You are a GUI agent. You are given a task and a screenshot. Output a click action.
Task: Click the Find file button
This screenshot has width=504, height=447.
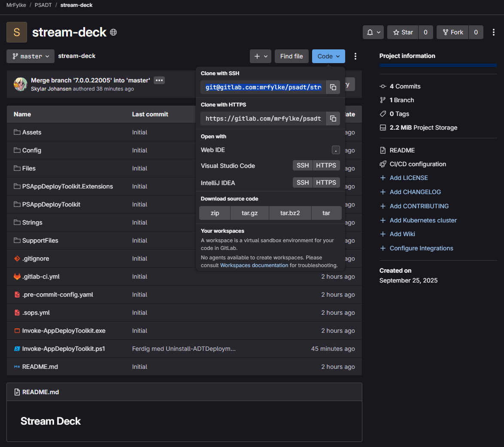pos(291,56)
